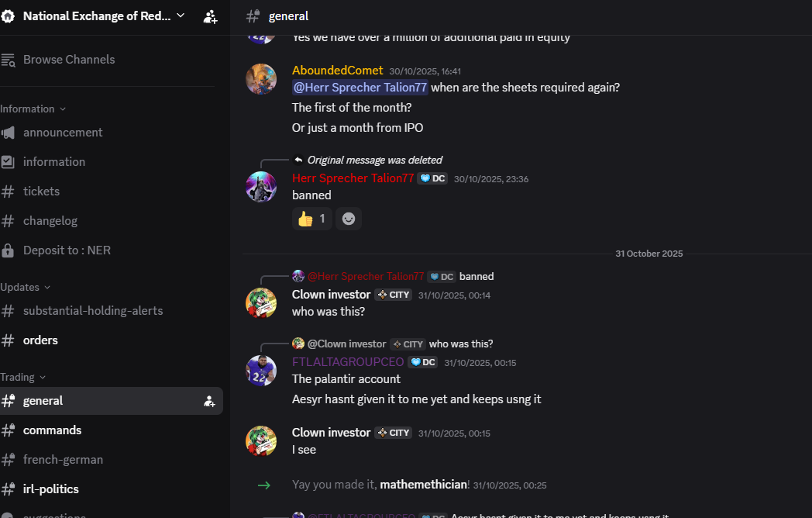Click Clown investor's username on "I see" message
Viewport: 812px width, 518px height.
tap(331, 433)
